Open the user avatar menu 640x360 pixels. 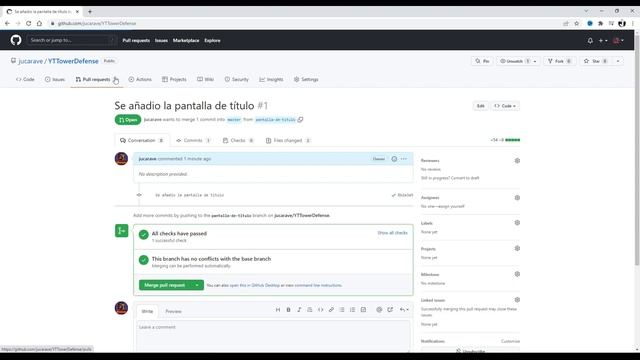[618, 40]
